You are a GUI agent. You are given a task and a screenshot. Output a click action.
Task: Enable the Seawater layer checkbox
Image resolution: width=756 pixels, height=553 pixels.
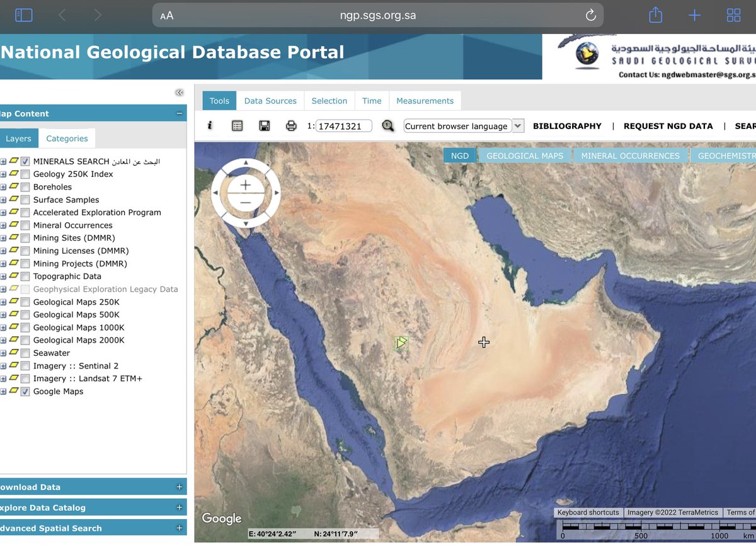coord(25,353)
